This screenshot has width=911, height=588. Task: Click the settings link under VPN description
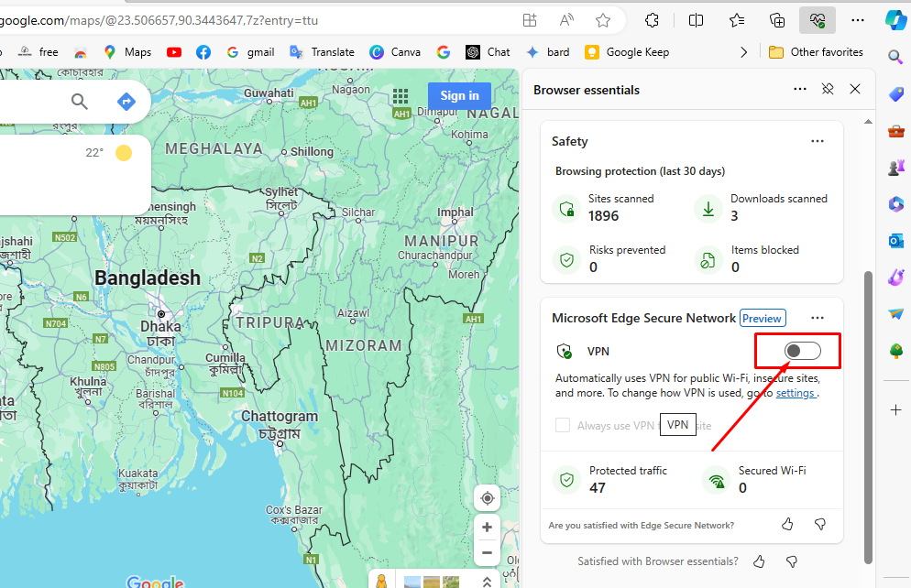(795, 392)
